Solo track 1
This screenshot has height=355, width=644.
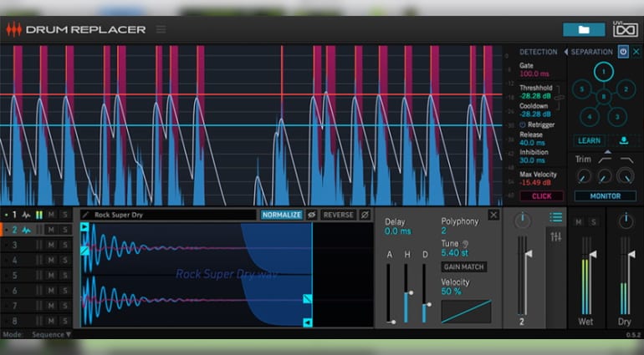(64, 215)
